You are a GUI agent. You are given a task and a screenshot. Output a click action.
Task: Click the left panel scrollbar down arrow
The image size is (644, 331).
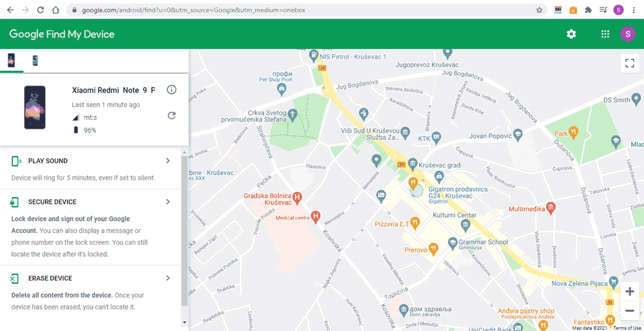click(x=184, y=322)
